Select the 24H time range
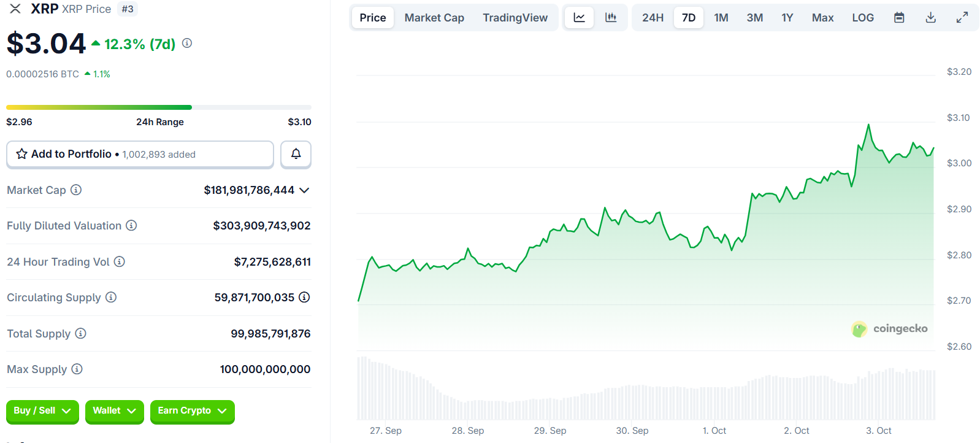The height and width of the screenshot is (443, 980). (653, 18)
